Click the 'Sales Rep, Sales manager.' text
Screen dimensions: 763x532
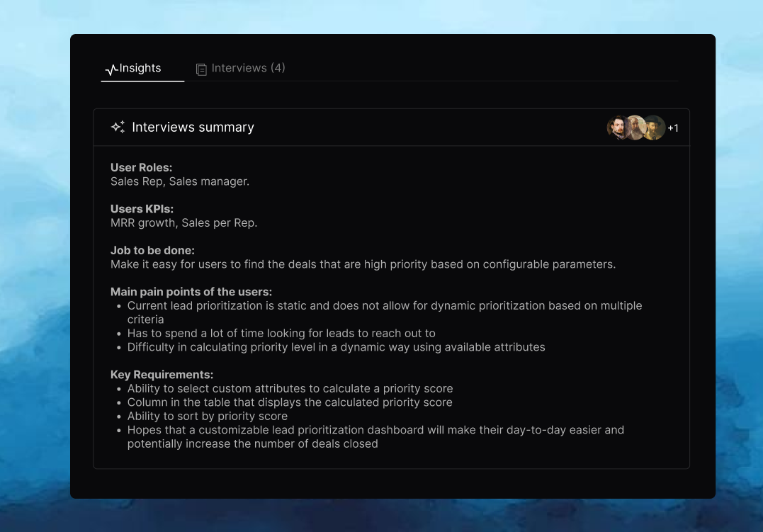(180, 181)
